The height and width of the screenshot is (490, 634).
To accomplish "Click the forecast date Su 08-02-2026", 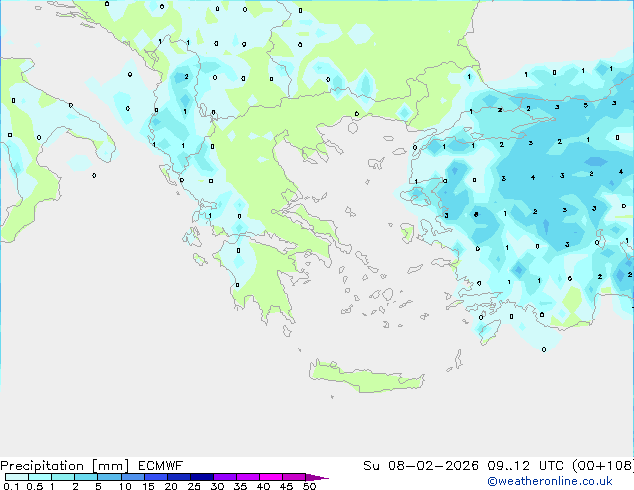I will click(421, 466).
